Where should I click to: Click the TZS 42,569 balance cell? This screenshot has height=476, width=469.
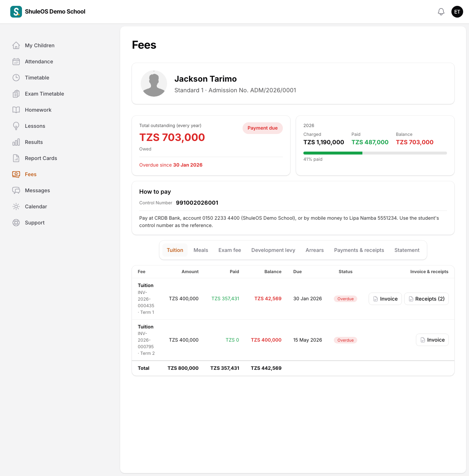click(x=268, y=299)
